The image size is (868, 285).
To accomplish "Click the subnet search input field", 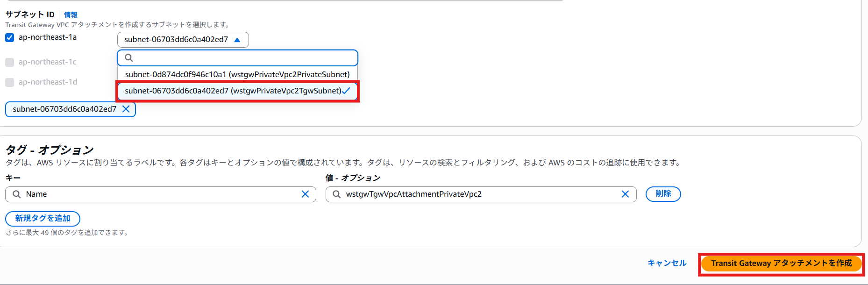I will click(237, 58).
